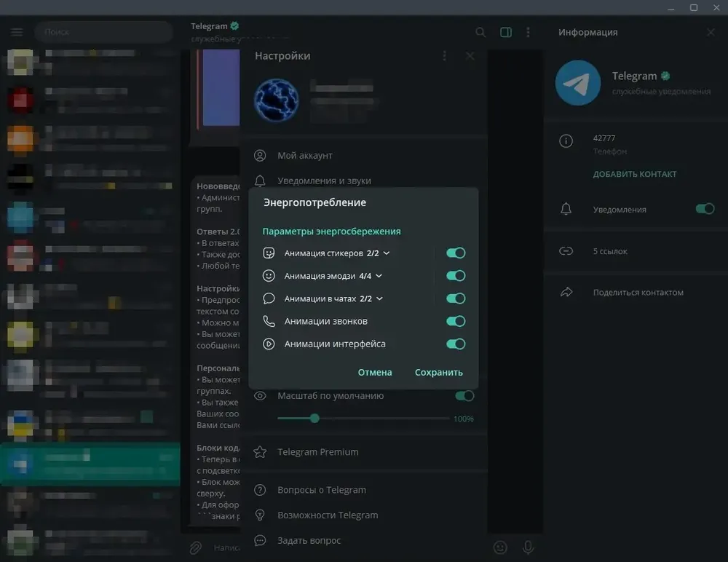
Task: Click the microphone voice message icon
Action: point(528,547)
